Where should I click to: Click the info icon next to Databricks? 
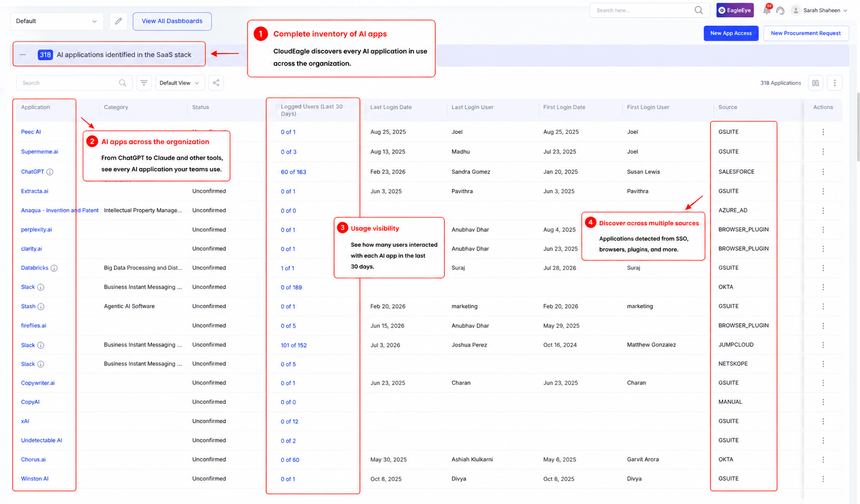[x=54, y=268]
